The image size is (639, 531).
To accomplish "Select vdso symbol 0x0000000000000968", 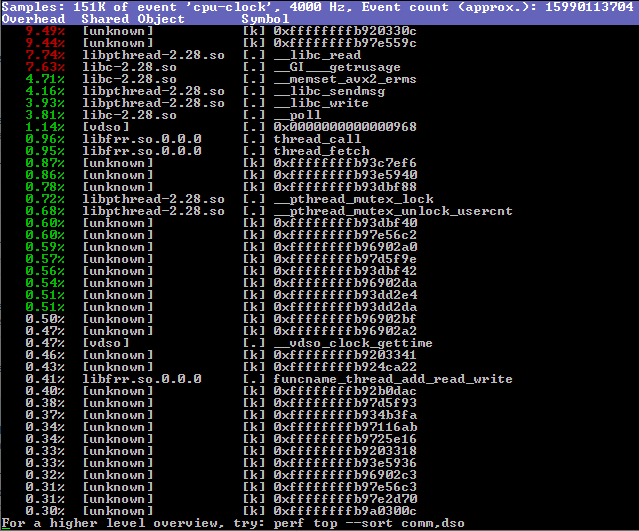I will (345, 127).
